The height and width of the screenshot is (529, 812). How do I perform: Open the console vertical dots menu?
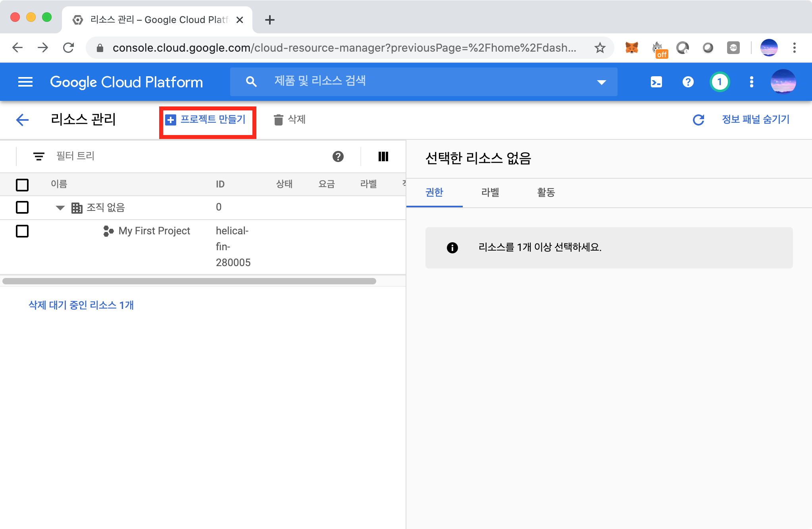pos(751,82)
